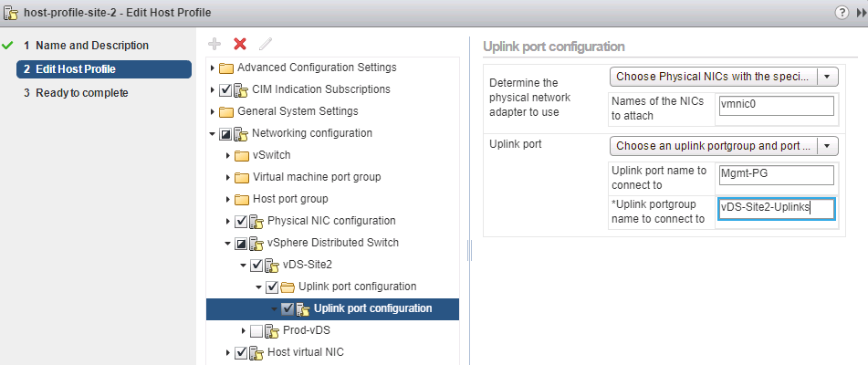
Task: Click the host profile icon in title bar
Action: [x=10, y=12]
